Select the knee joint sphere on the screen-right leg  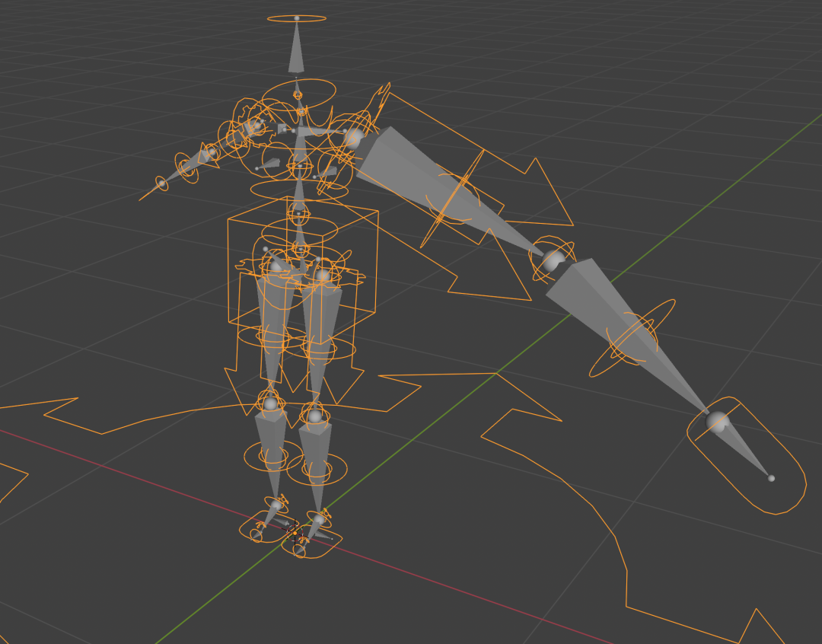(314, 416)
